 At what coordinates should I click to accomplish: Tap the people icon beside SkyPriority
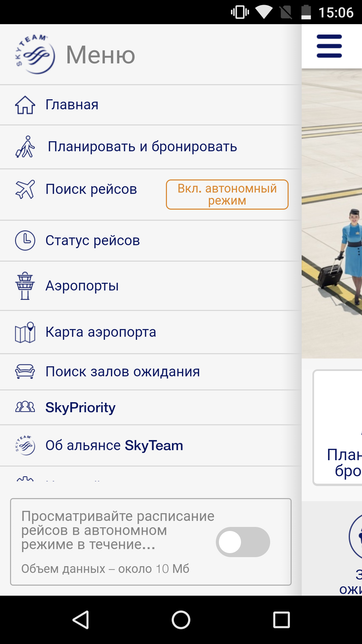25,407
